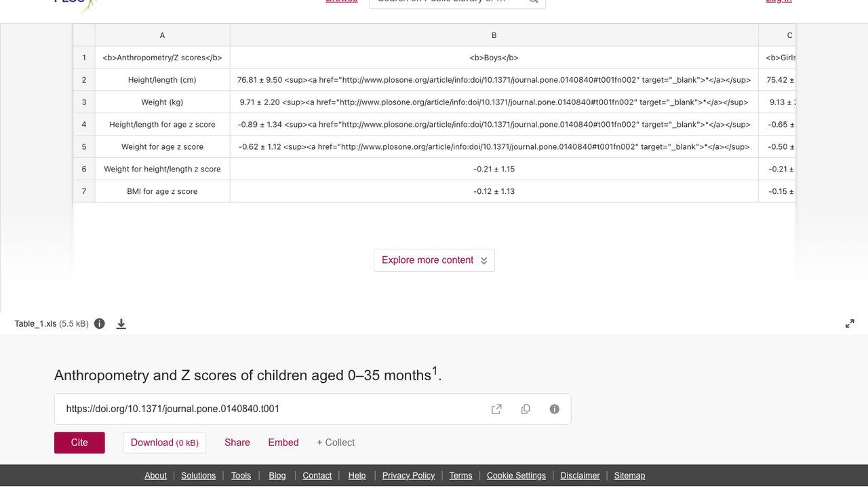868x488 pixels.
Task: Add the item via + Collect
Action: tap(336, 443)
